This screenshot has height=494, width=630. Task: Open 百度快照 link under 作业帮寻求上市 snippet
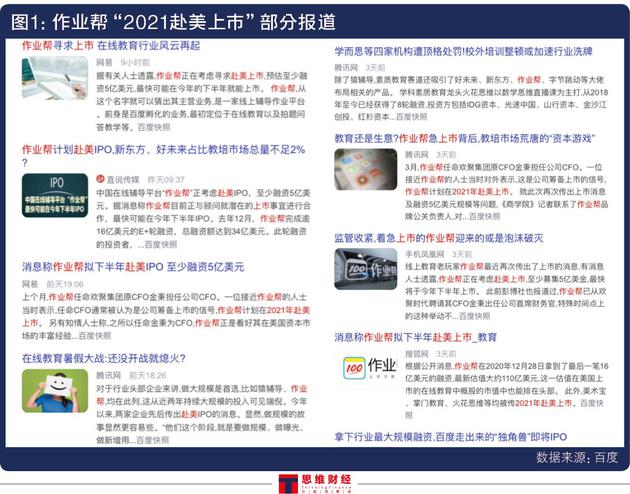click(154, 127)
